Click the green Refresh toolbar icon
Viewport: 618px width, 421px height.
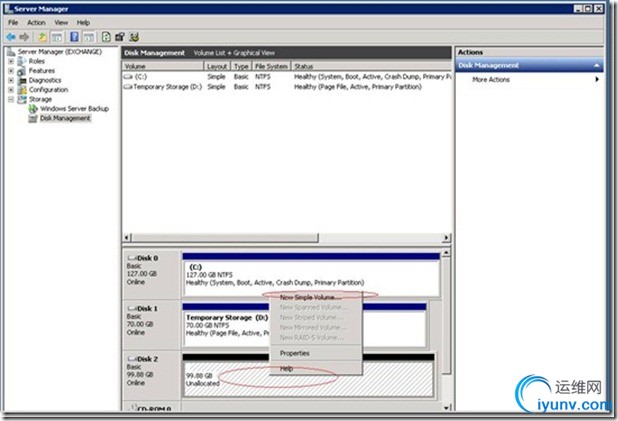pos(106,37)
